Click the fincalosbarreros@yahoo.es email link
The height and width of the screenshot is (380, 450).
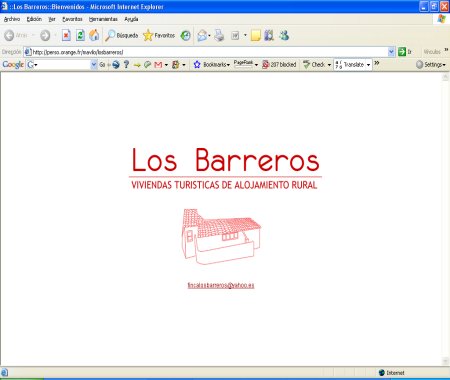pyautogui.click(x=221, y=285)
